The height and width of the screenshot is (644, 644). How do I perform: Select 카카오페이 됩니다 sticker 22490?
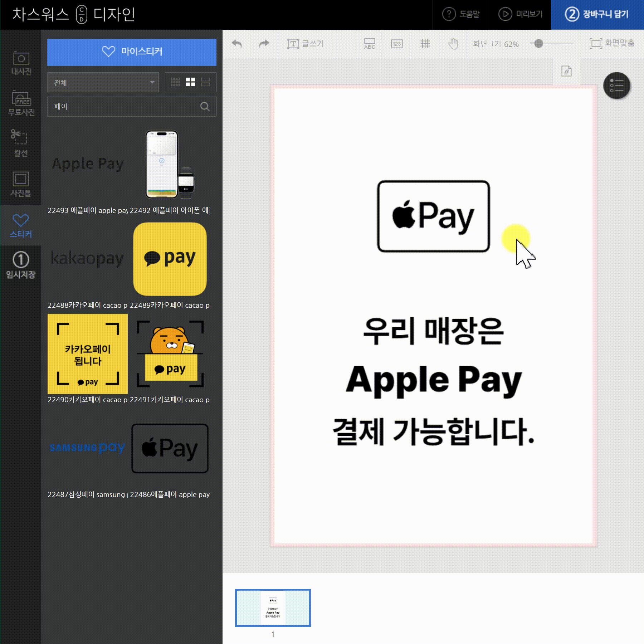coord(88,354)
